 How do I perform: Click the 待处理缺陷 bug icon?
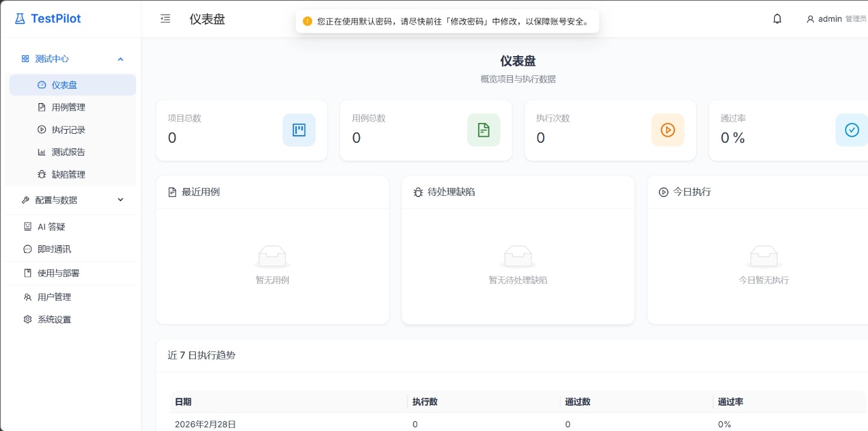pos(418,192)
